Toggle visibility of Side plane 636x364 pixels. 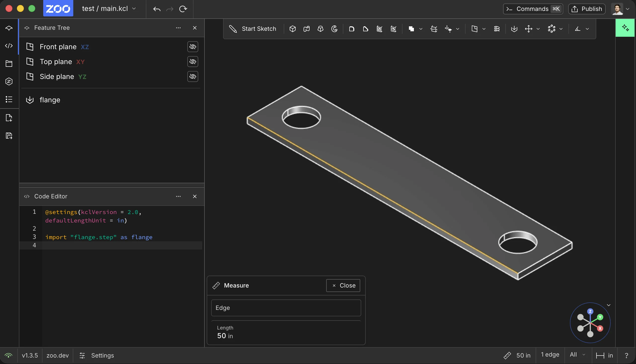(x=193, y=76)
